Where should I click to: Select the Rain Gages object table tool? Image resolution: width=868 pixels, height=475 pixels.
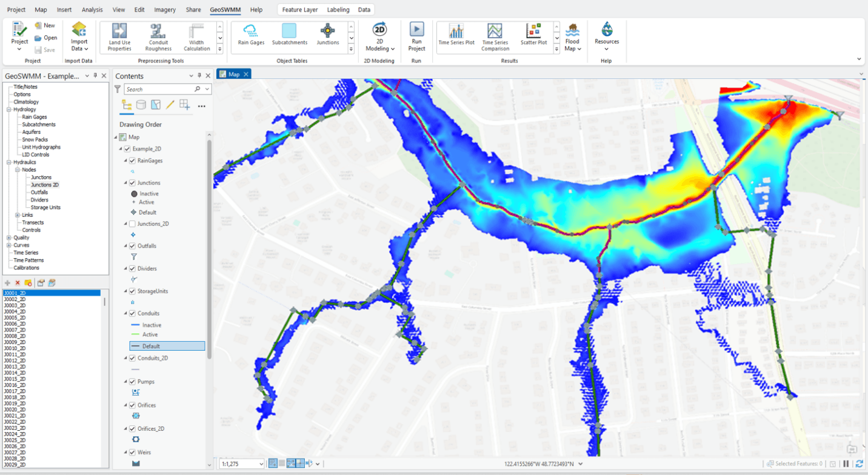coord(250,36)
